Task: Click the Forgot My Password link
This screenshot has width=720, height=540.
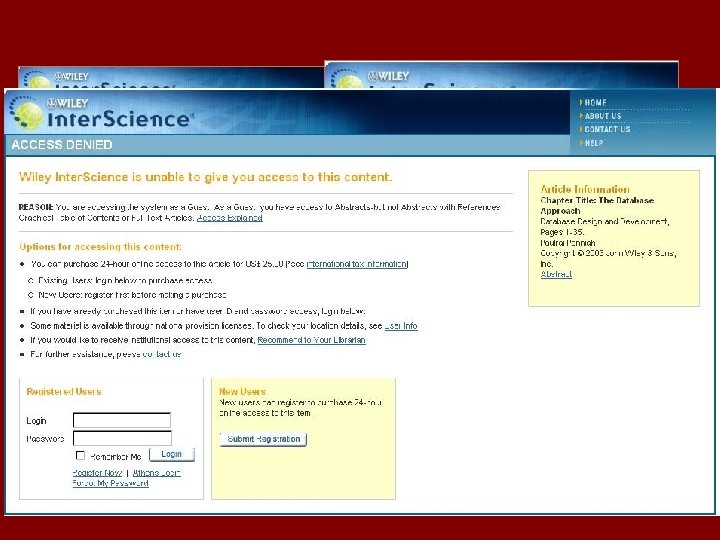Action: pyautogui.click(x=110, y=483)
